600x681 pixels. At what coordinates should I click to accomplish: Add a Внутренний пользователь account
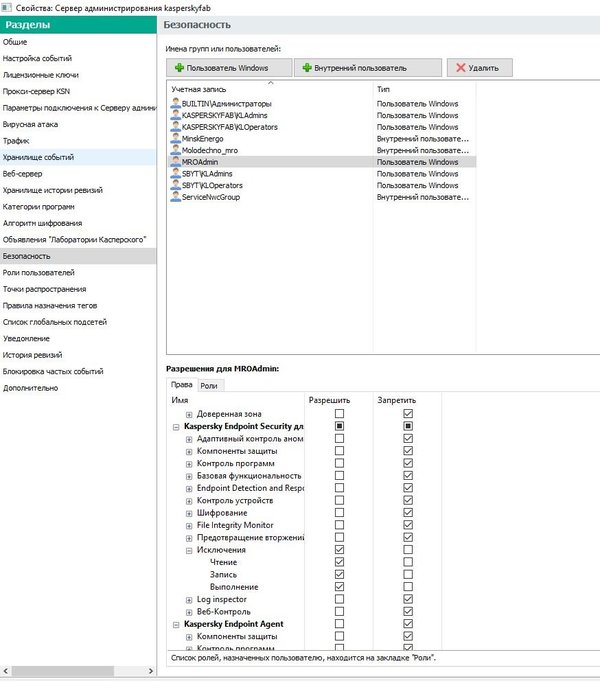pos(368,68)
